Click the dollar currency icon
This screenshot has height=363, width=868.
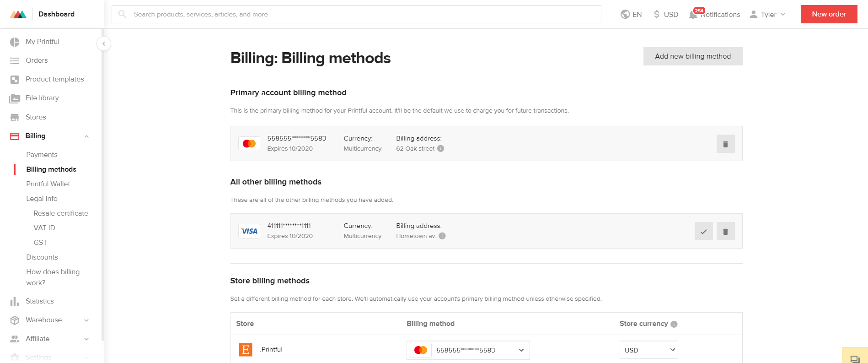click(x=657, y=14)
